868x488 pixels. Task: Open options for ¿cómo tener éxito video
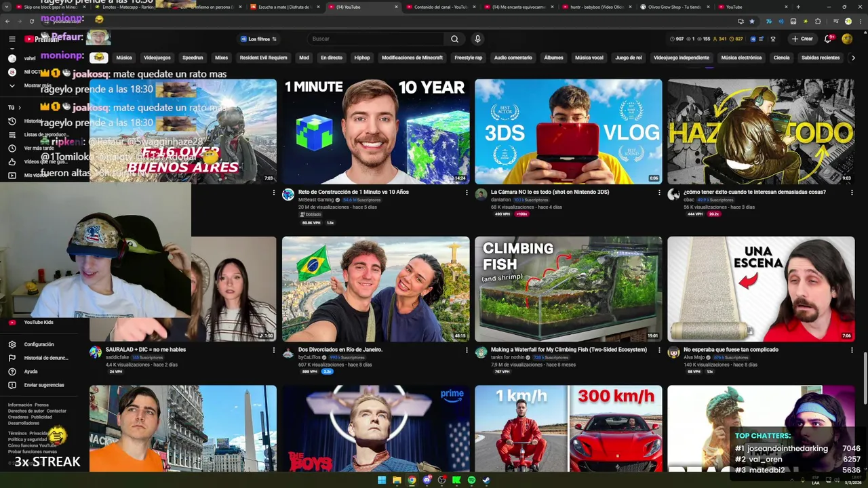point(852,192)
